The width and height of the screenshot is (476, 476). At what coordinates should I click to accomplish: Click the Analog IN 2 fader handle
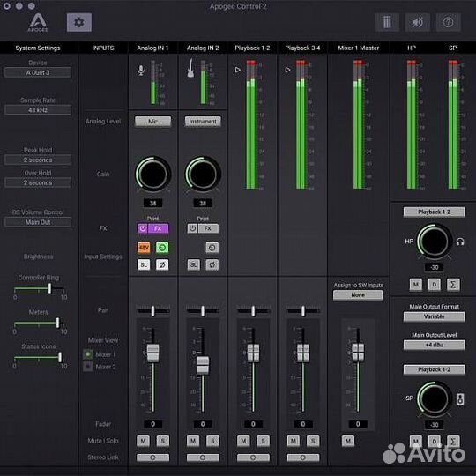[203, 365]
